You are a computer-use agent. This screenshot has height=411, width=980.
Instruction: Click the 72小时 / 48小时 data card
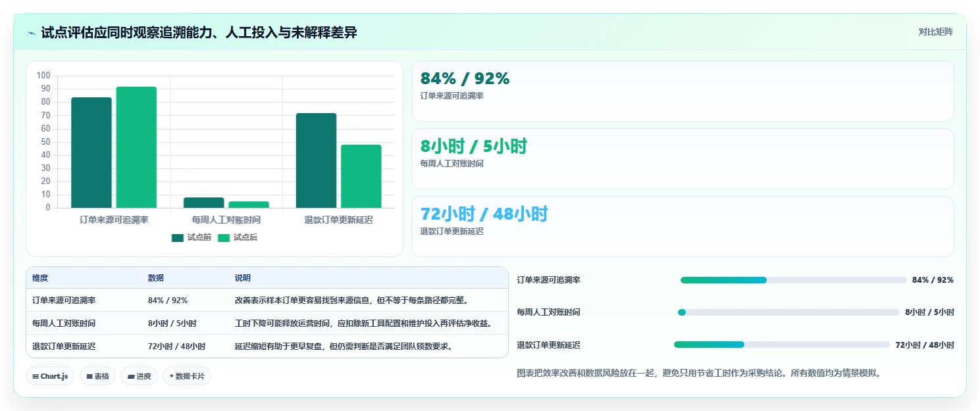(683, 226)
